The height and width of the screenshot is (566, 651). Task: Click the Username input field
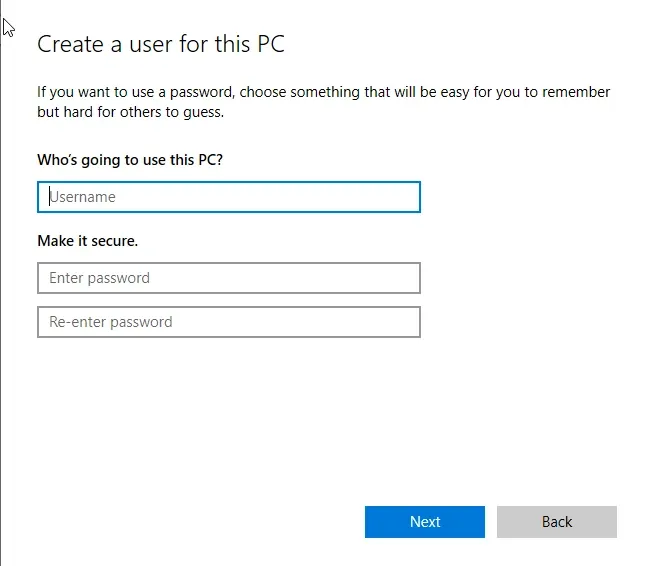pyautogui.click(x=228, y=197)
